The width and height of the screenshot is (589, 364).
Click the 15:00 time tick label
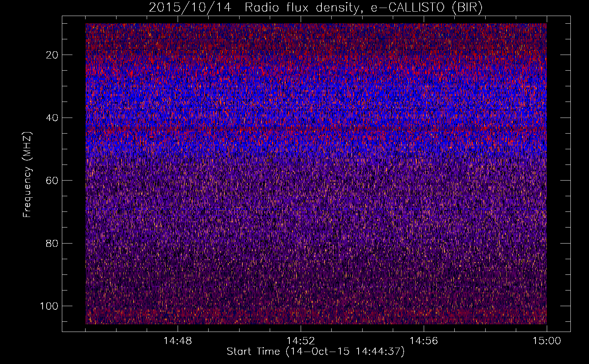[547, 341]
